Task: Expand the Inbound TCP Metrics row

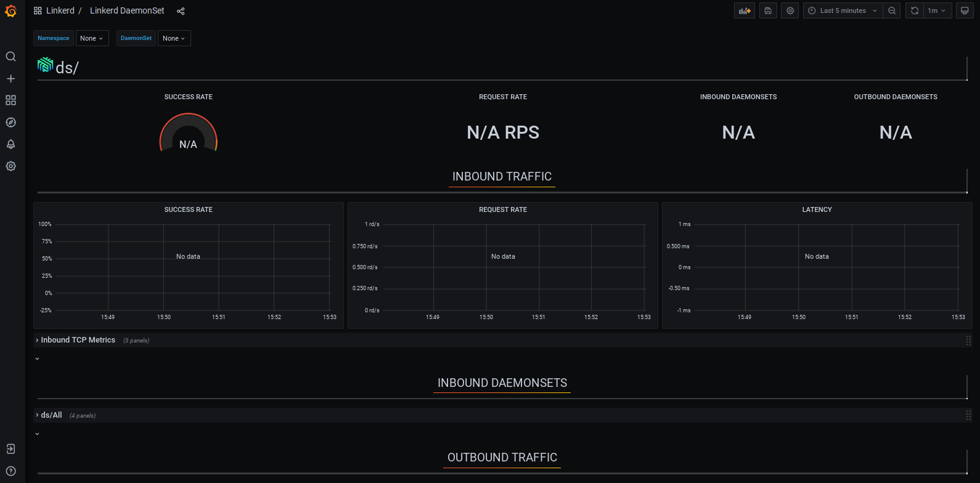Action: click(78, 340)
